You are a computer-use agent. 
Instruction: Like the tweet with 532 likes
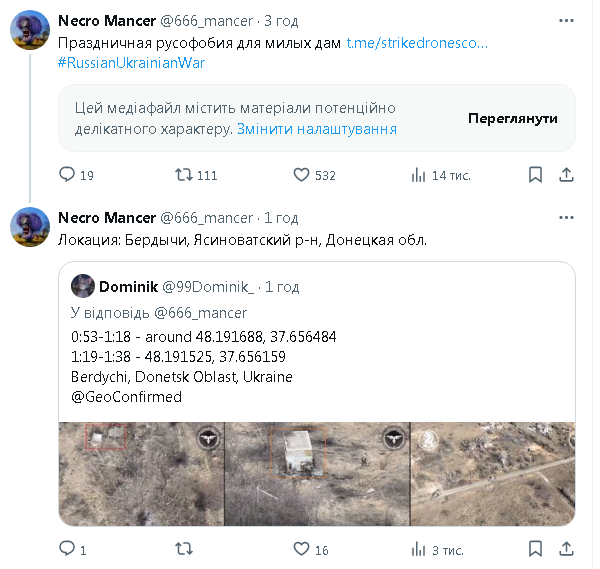301,175
